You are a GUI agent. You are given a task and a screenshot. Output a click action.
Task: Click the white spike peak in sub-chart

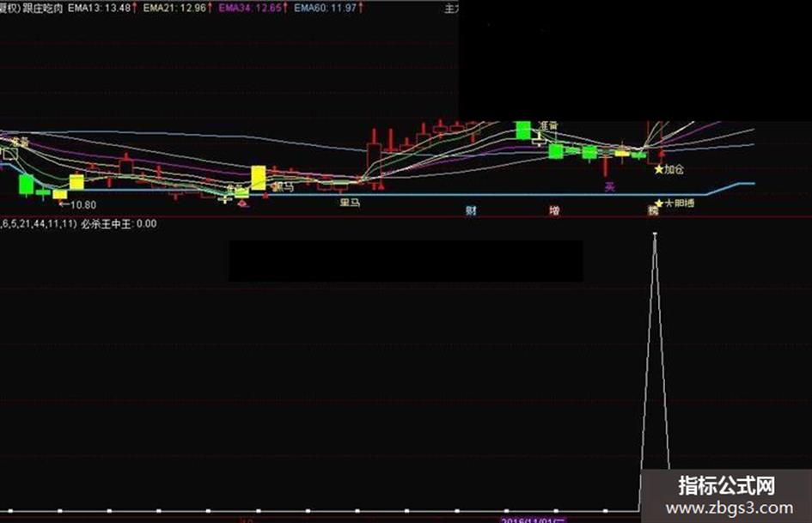pyautogui.click(x=655, y=234)
